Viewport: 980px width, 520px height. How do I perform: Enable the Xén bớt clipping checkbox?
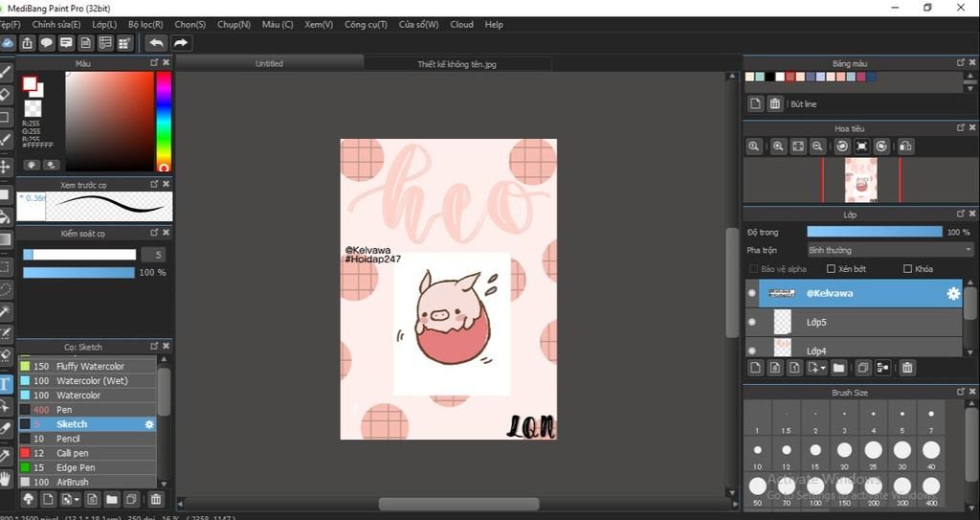[x=831, y=269]
